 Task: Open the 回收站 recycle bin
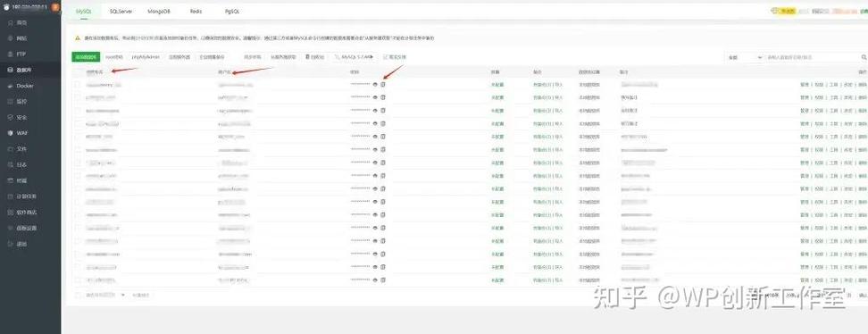tap(315, 57)
